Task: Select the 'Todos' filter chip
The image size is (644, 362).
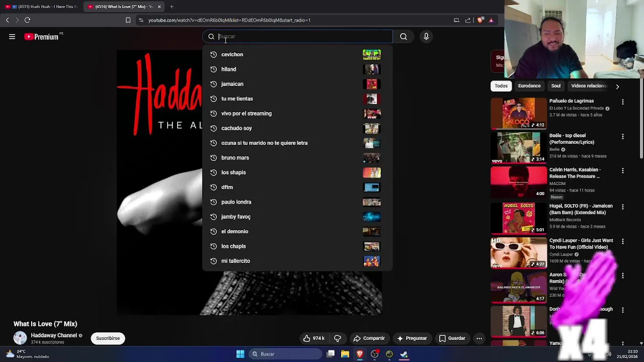Action: point(501,86)
